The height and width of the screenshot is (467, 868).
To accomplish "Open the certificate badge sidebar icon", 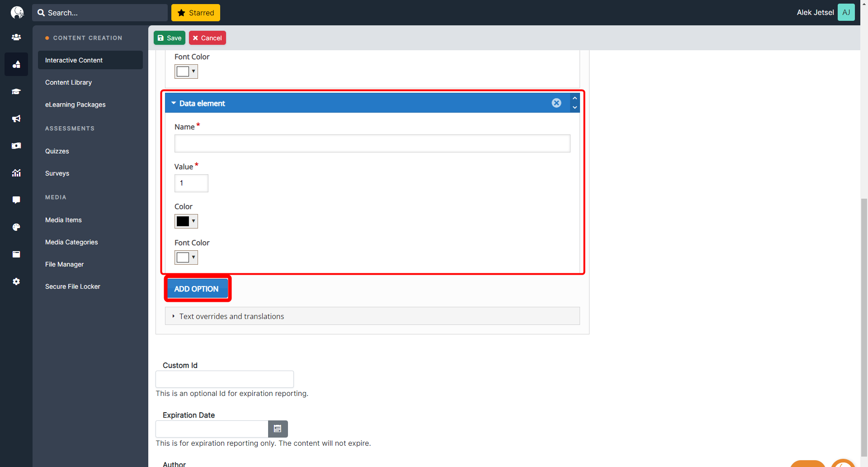I will (x=16, y=146).
